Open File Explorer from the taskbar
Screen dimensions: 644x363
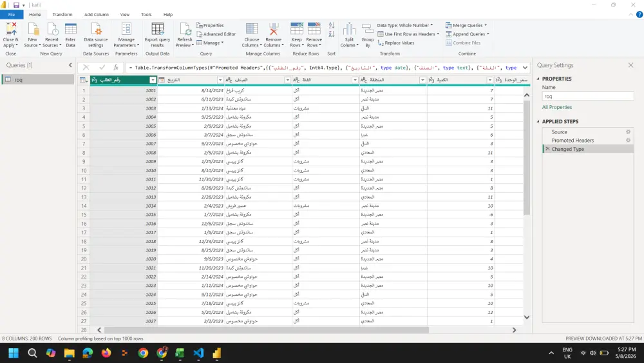point(69,353)
